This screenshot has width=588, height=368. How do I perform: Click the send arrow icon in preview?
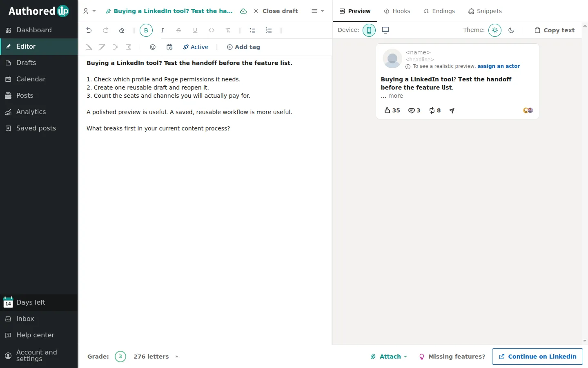pyautogui.click(x=452, y=110)
